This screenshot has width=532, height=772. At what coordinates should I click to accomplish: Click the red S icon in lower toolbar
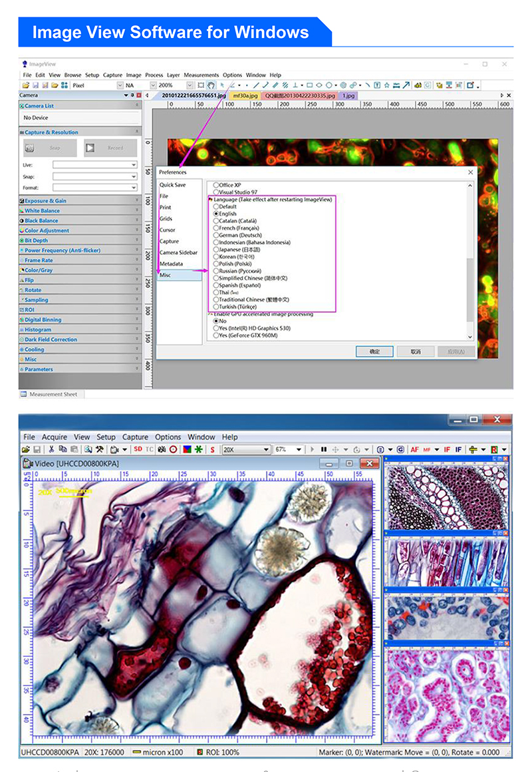click(213, 450)
